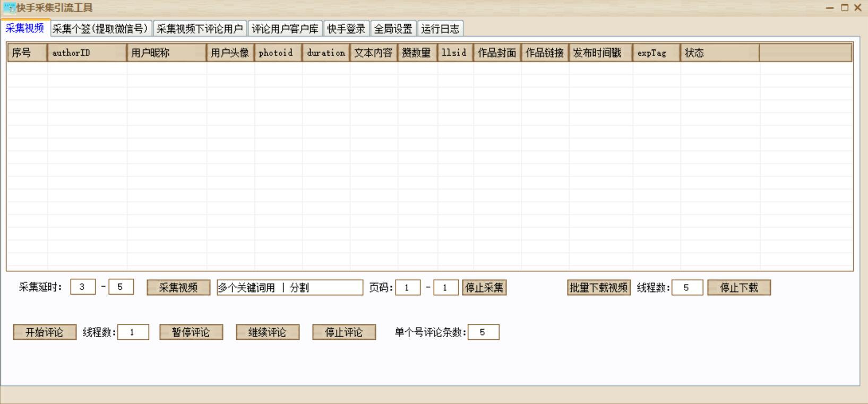The width and height of the screenshot is (868, 404).
Task: Switch to 采集个签(提取微信号) tab
Action: point(101,29)
